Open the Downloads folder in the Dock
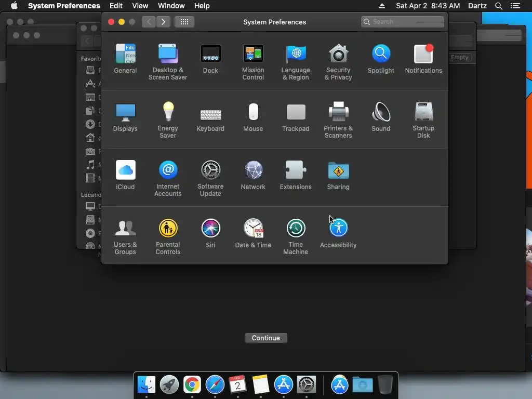The width and height of the screenshot is (532, 399). (x=362, y=384)
